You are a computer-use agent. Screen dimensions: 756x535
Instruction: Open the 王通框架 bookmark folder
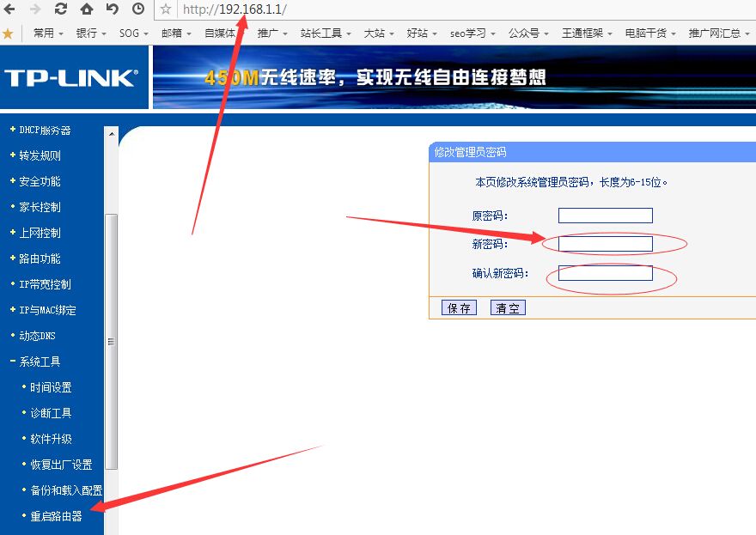coord(588,33)
